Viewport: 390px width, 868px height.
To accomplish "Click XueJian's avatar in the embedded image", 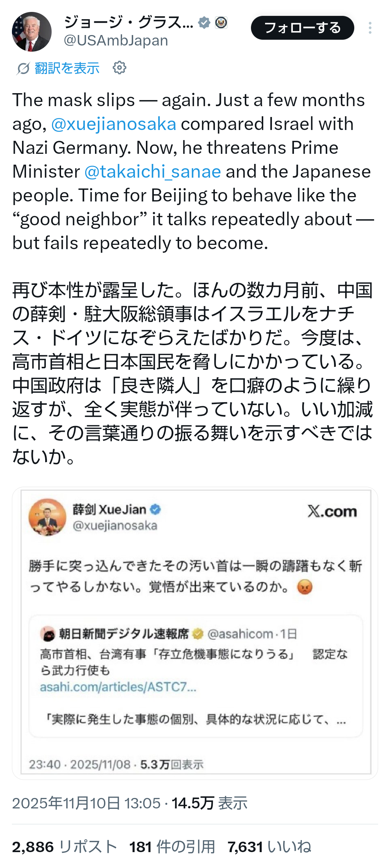I will point(47,517).
